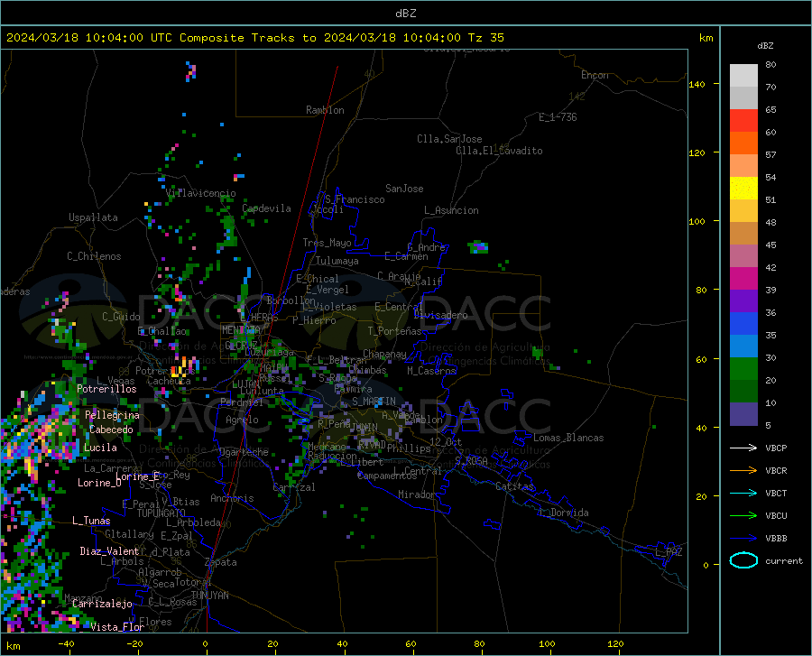Click the 'Cabecedo' map label
Image resolution: width=812 pixels, height=656 pixels.
pos(111,430)
